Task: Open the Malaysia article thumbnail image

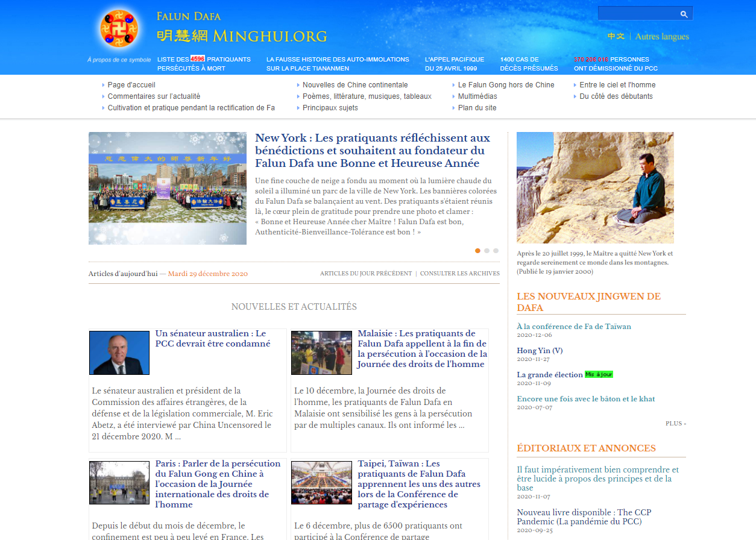Action: [x=321, y=353]
